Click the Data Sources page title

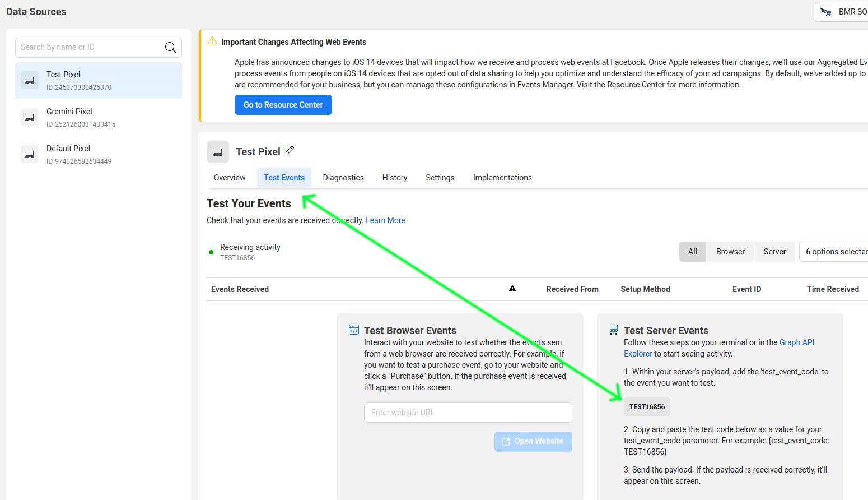pos(36,12)
